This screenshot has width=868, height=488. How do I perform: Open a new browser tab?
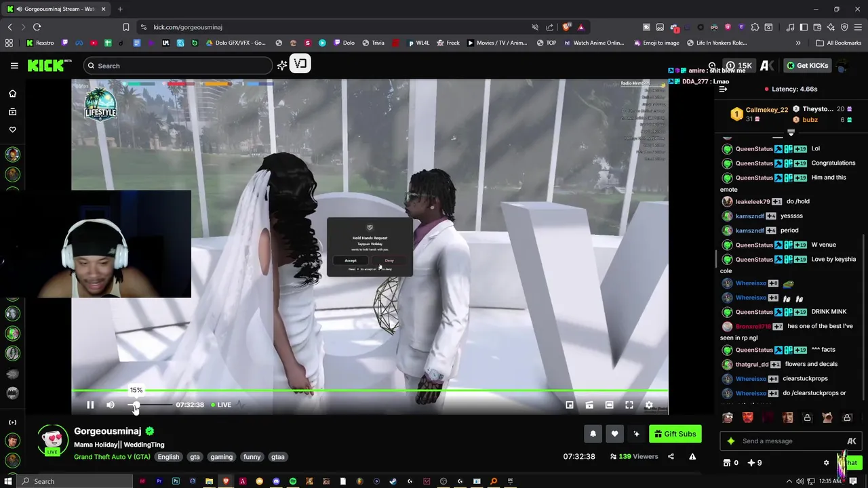120,9
